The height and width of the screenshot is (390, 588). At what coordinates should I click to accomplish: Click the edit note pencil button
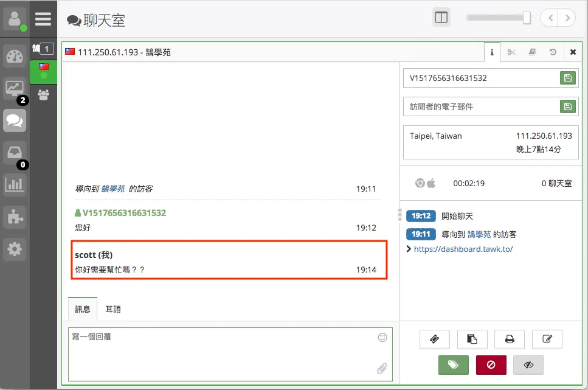coord(547,340)
